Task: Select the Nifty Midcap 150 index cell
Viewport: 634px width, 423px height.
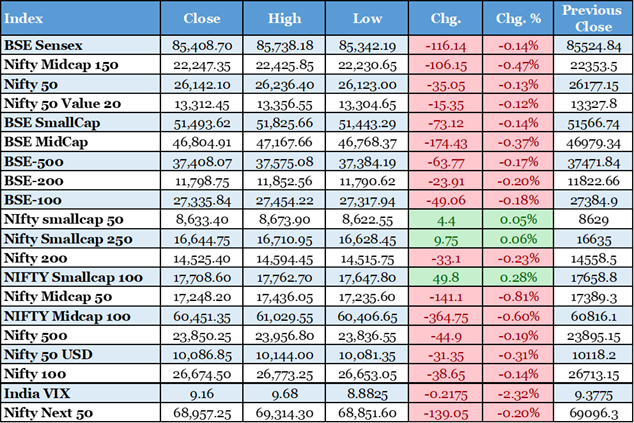Action: pos(64,64)
